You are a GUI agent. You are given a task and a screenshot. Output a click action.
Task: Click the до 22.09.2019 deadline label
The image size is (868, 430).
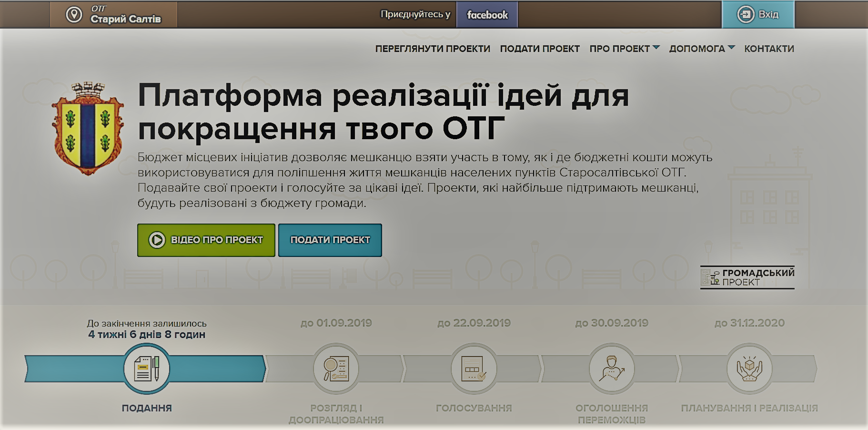tap(474, 323)
